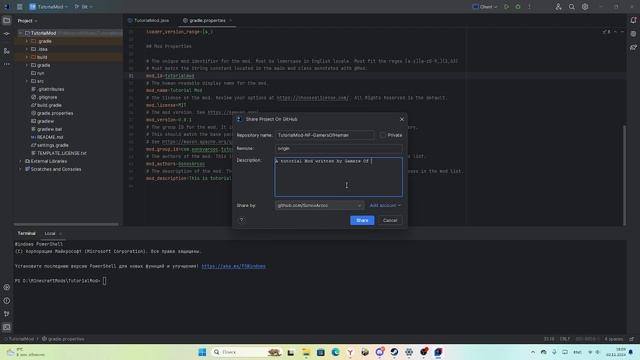Close the Share Project On GitHub dialog
The width and height of the screenshot is (640, 360).
pos(402,119)
